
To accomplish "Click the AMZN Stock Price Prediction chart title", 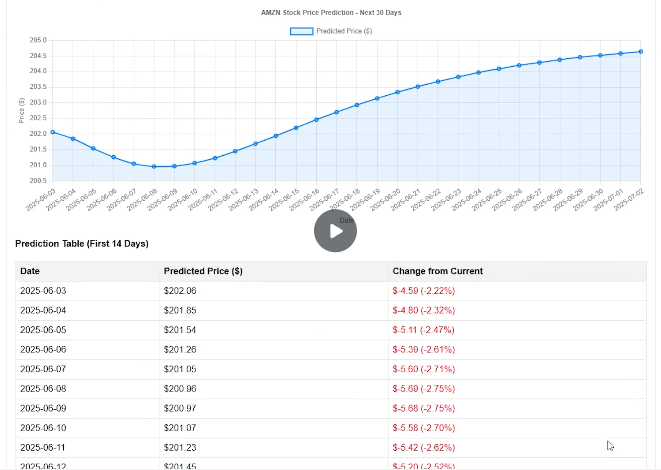I will (331, 13).
